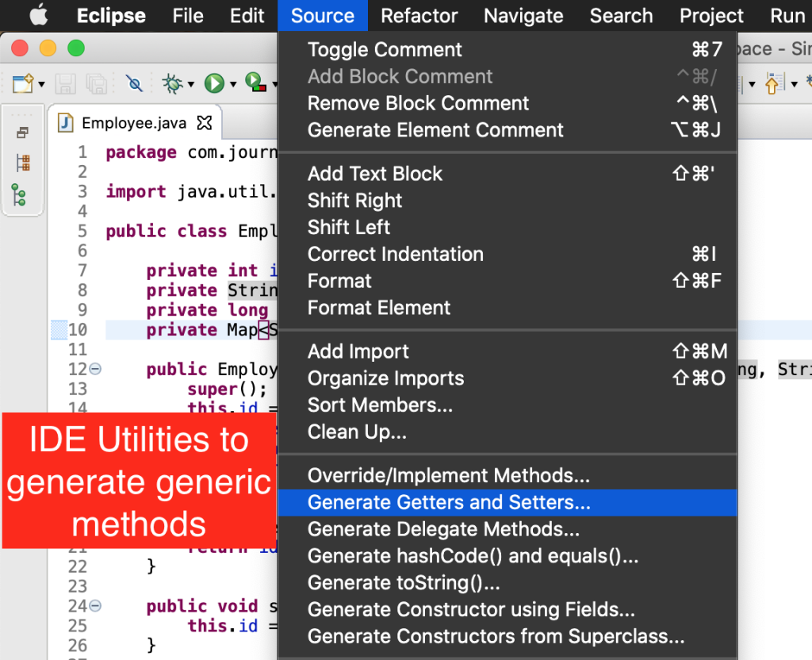Open the annotation navigation dropdown at far right
The height and width of the screenshot is (660, 812).
coord(795,84)
